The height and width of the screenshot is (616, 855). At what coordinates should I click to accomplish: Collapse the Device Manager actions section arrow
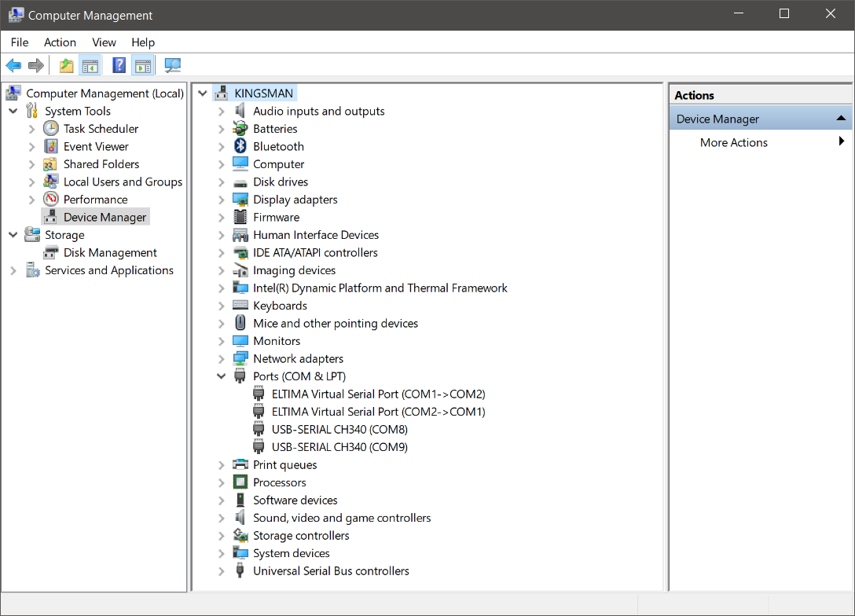click(841, 119)
